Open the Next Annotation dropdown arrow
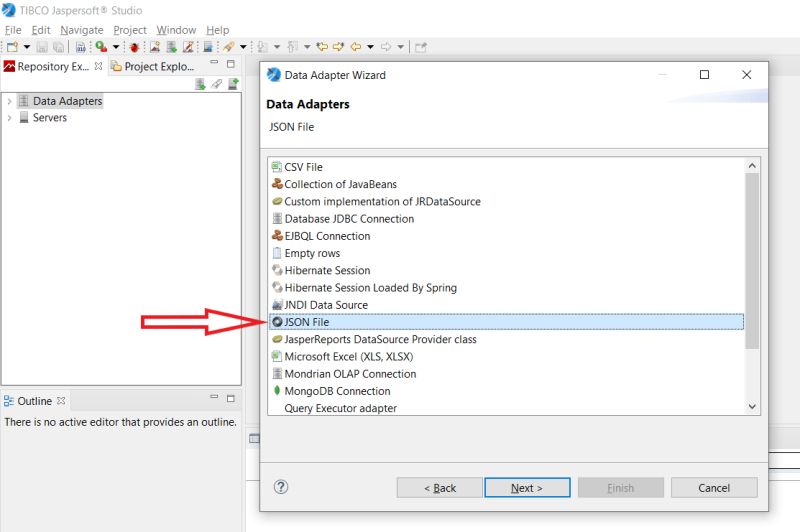 (x=277, y=47)
